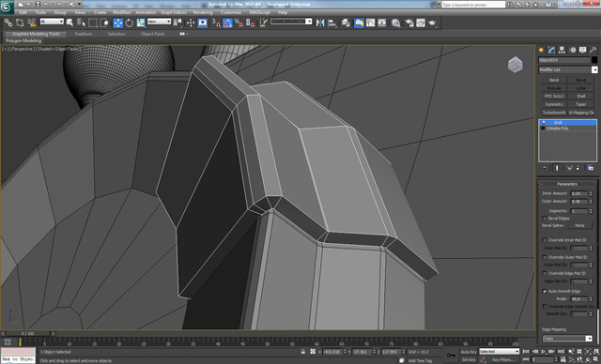
Task: Toggle the Angle Snap icon
Action: click(x=227, y=23)
